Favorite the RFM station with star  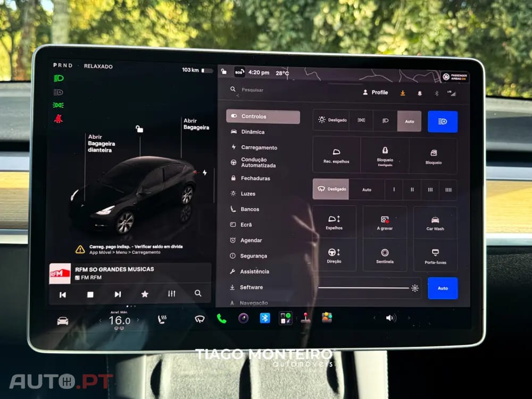coord(145,294)
